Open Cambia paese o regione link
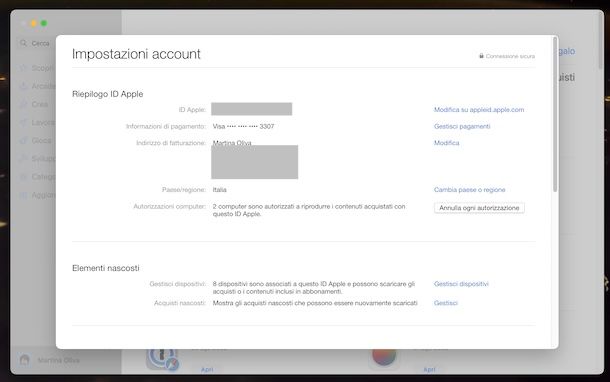610x382 pixels. coord(469,190)
